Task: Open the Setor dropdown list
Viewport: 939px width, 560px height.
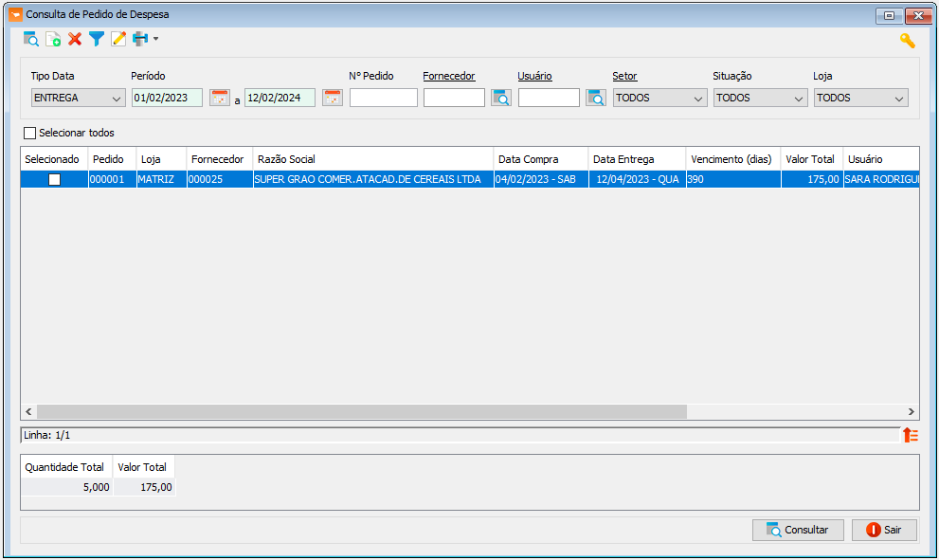Action: (659, 98)
